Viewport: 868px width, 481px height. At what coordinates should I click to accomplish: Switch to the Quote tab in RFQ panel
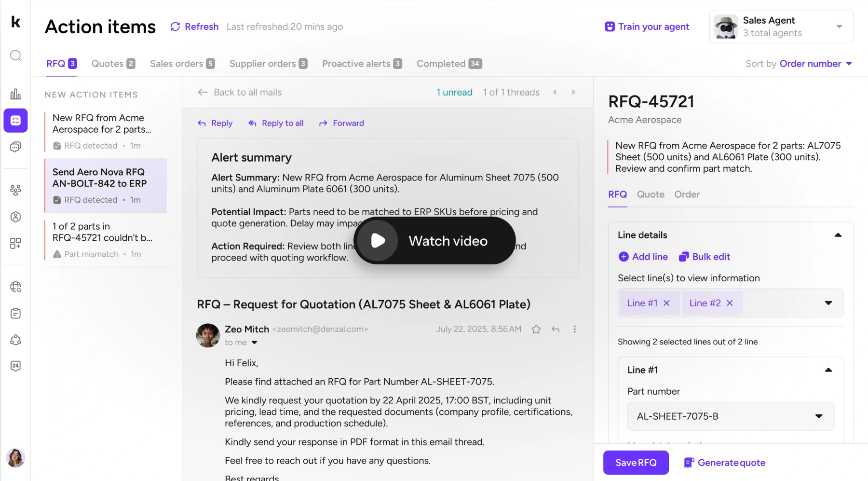(x=650, y=194)
